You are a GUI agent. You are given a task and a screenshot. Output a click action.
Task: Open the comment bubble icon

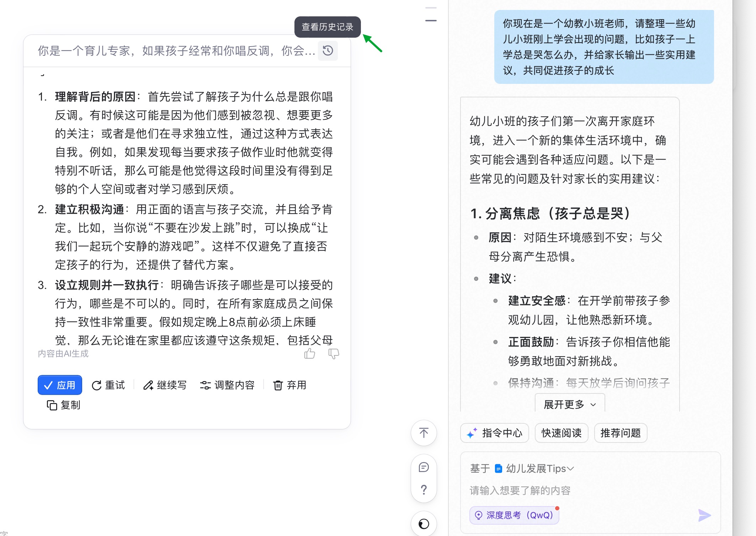pos(424,467)
